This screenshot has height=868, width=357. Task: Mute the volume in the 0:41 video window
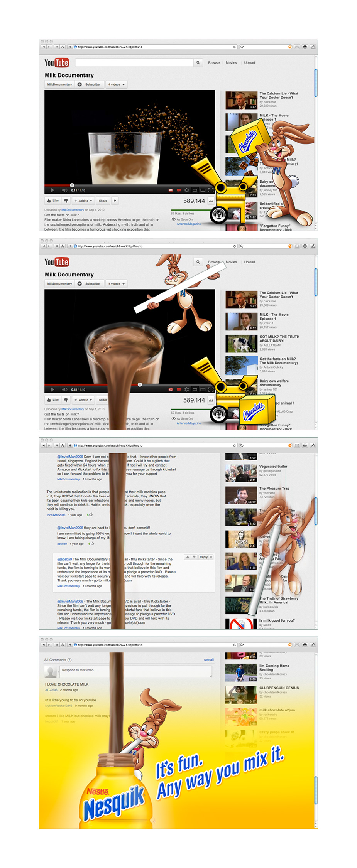[64, 389]
